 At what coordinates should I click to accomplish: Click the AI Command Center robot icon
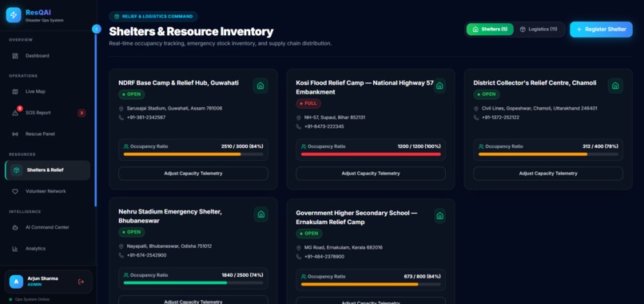(x=15, y=227)
